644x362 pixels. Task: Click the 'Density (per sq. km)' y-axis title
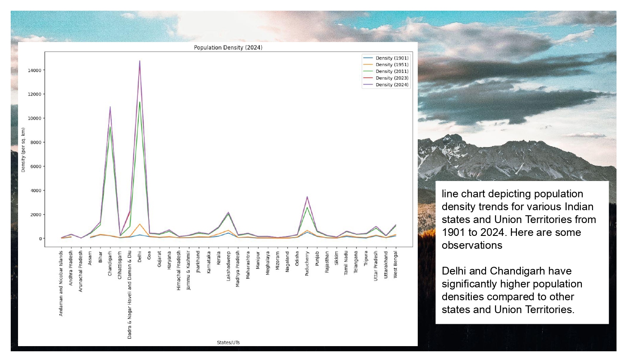pyautogui.click(x=23, y=150)
